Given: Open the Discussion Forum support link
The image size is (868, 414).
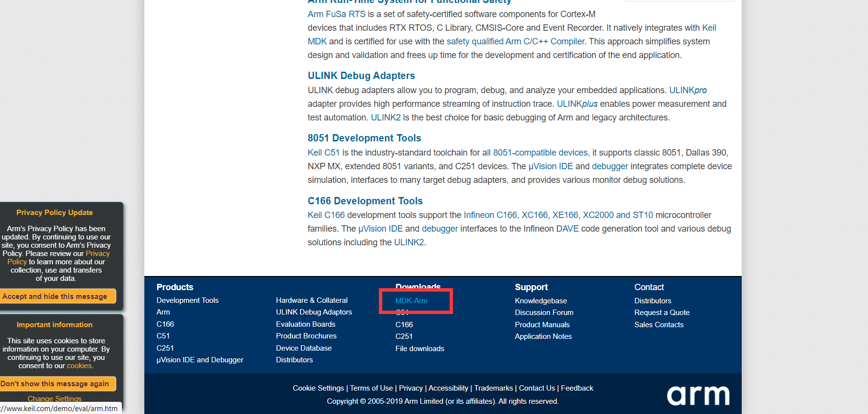Looking at the screenshot, I should coord(544,313).
